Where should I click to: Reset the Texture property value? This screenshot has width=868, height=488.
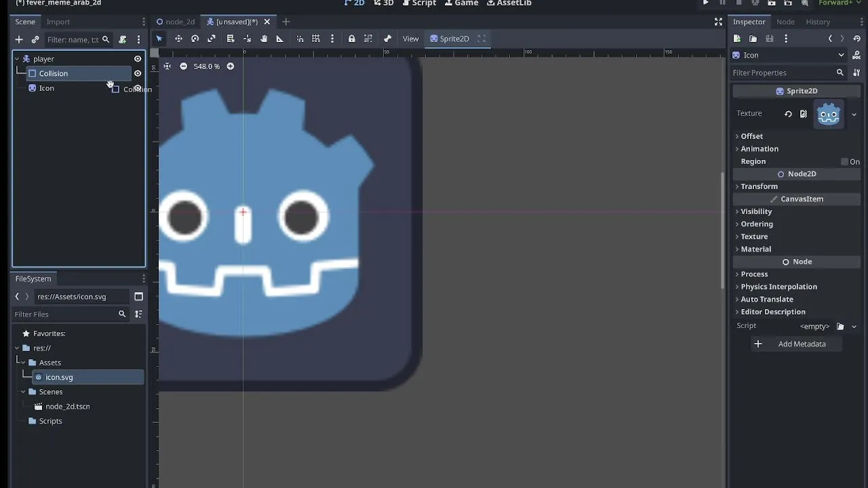788,114
